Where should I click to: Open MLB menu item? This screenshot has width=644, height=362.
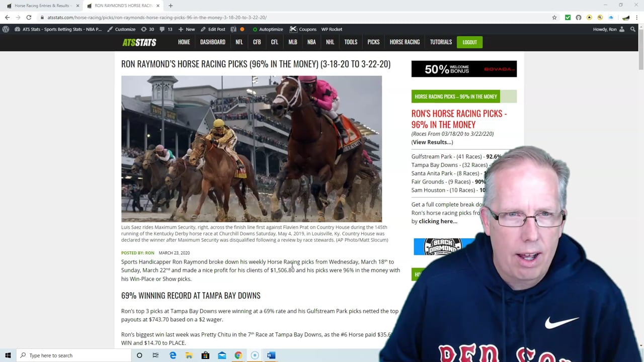click(293, 42)
